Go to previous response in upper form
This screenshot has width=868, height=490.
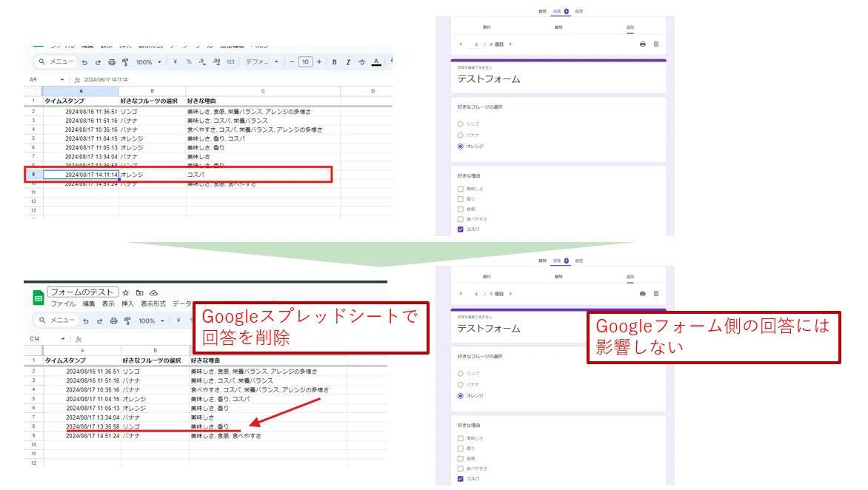click(461, 44)
